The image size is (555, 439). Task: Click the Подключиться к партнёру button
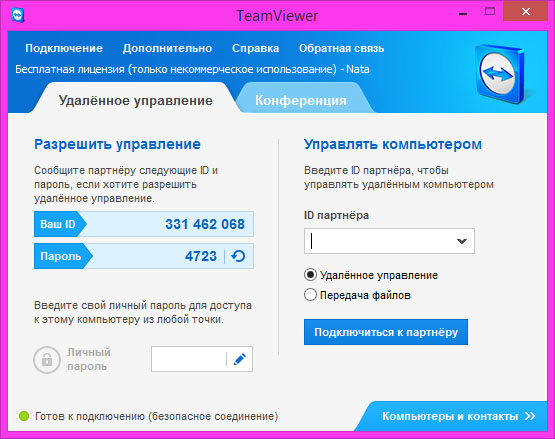tap(386, 332)
